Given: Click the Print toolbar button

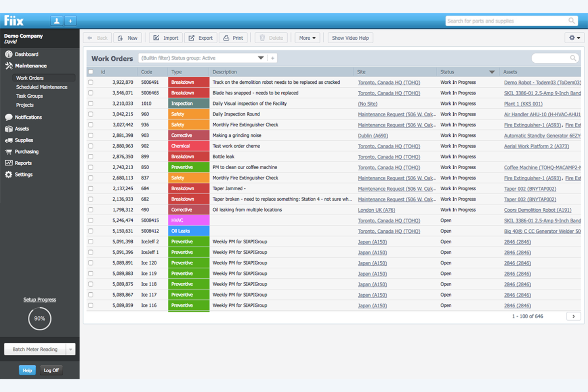Looking at the screenshot, I should pyautogui.click(x=233, y=38).
